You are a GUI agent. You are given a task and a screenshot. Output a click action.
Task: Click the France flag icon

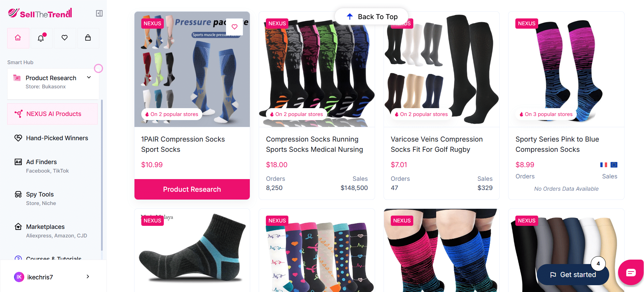(604, 165)
